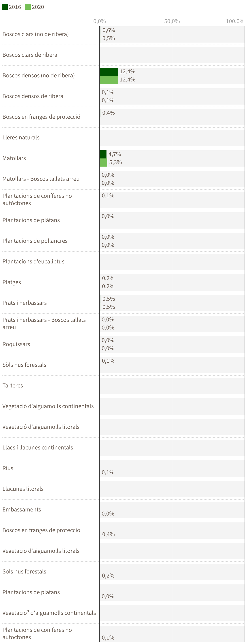Viewport: 247px width, 644px height.
Task: Click the Embassaments category label
Action: 22,509
